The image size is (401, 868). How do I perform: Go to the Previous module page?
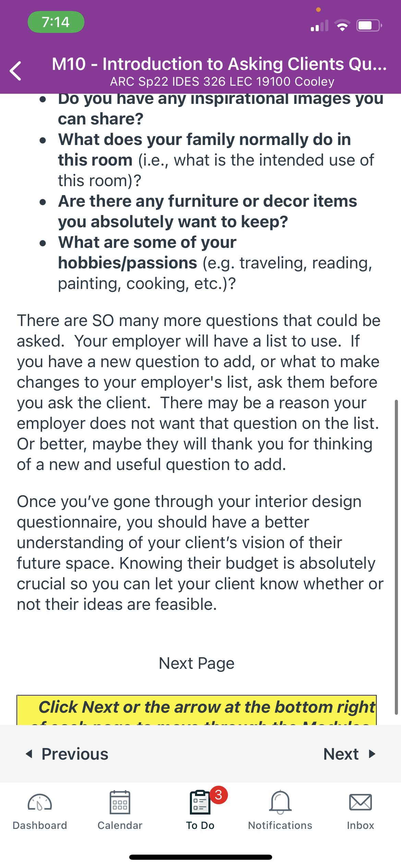67,754
